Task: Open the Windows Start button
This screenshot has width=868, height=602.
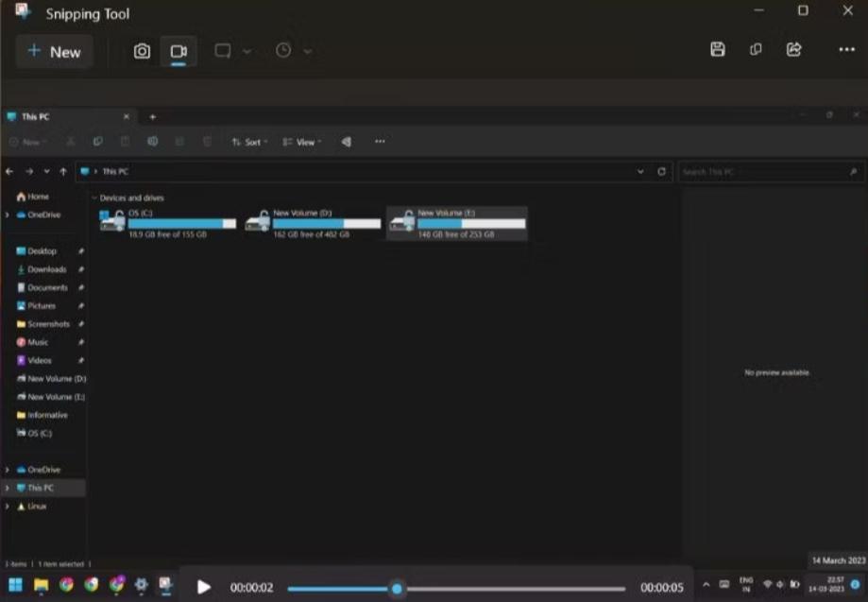Action: coord(15,585)
